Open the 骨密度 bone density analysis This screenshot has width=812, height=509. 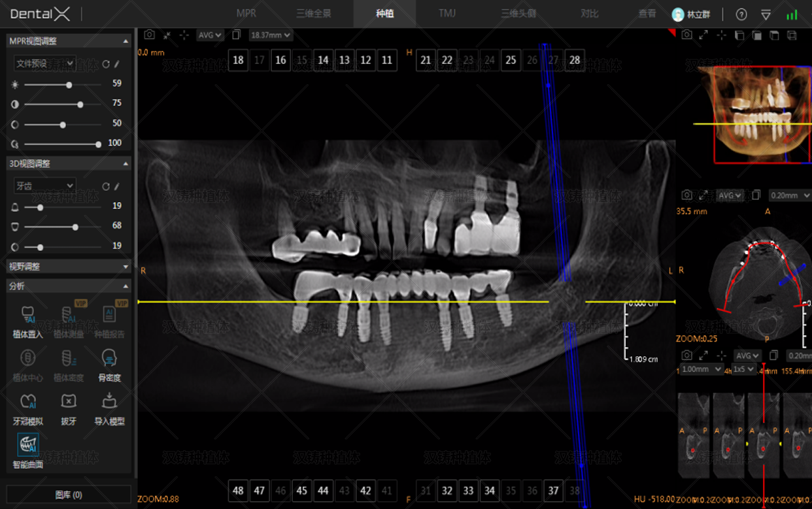click(x=109, y=364)
